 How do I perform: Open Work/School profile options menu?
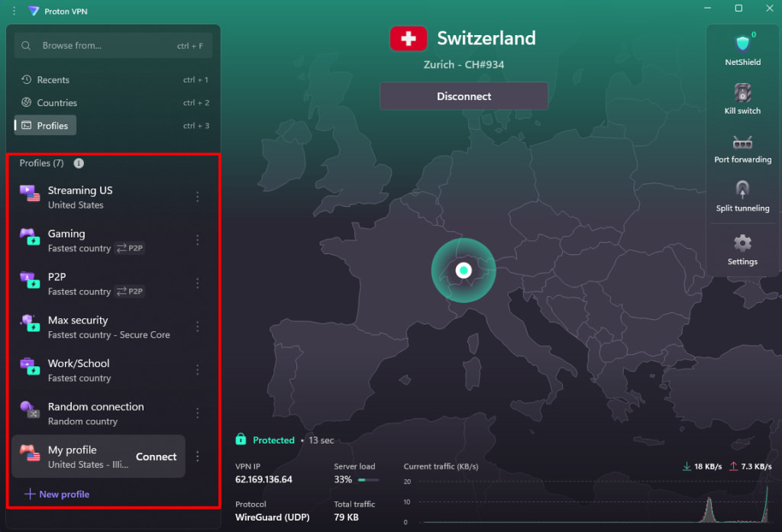click(x=198, y=370)
